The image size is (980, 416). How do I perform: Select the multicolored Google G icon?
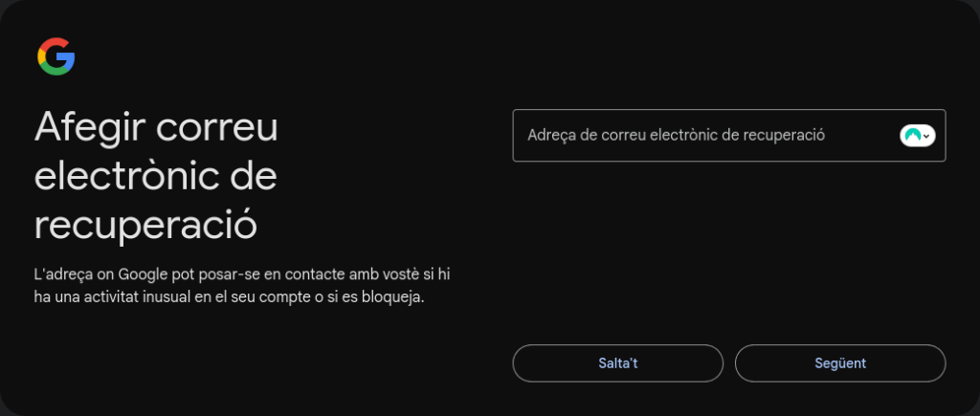point(56,57)
